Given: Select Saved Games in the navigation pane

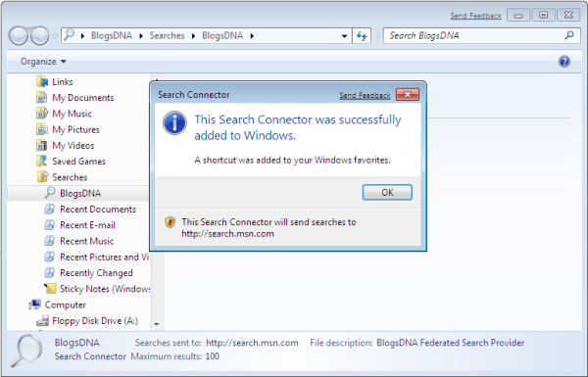Looking at the screenshot, I should click(78, 162).
